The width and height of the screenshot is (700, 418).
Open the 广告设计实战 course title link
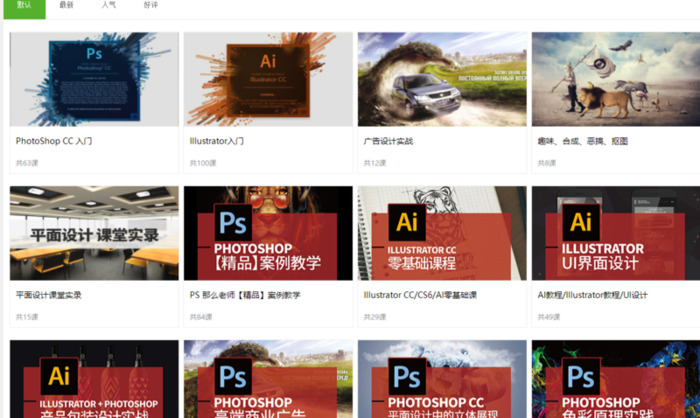[x=388, y=141]
